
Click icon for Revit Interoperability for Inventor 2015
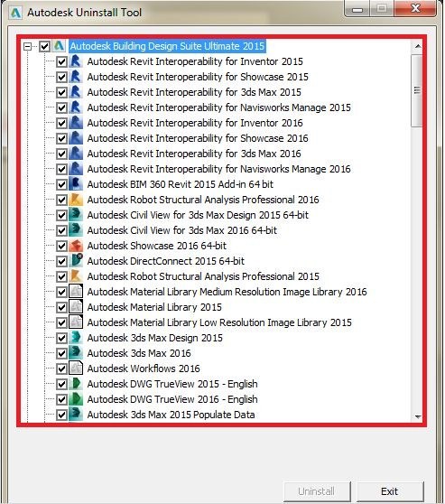(x=76, y=61)
